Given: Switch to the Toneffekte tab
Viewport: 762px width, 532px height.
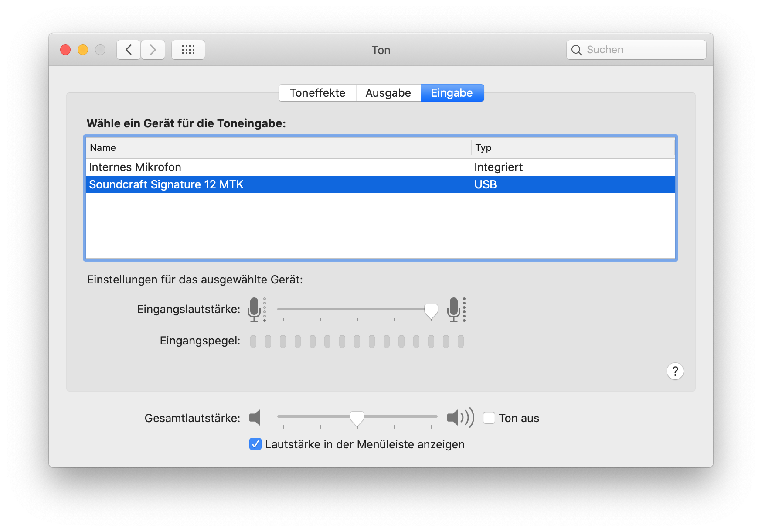Looking at the screenshot, I should pyautogui.click(x=317, y=93).
